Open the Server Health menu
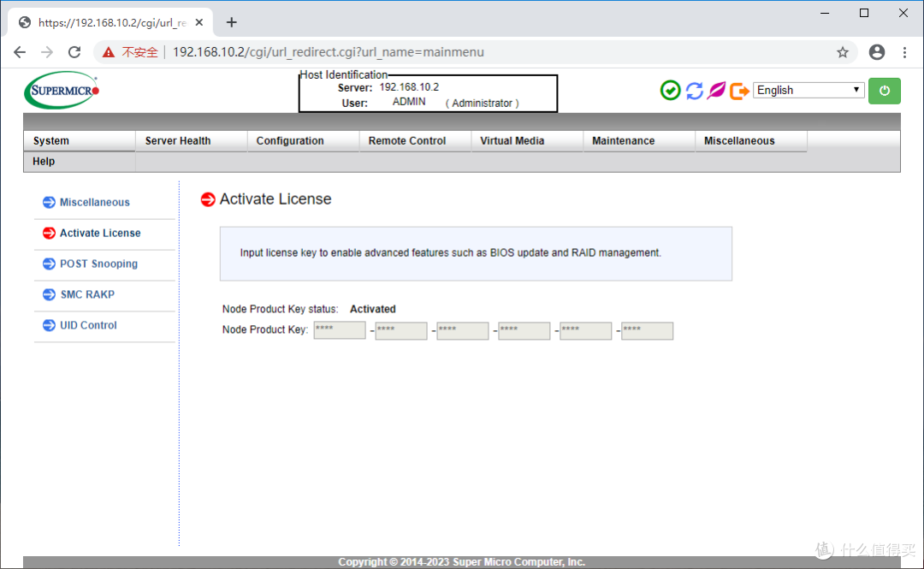The width and height of the screenshot is (924, 569). [x=178, y=141]
